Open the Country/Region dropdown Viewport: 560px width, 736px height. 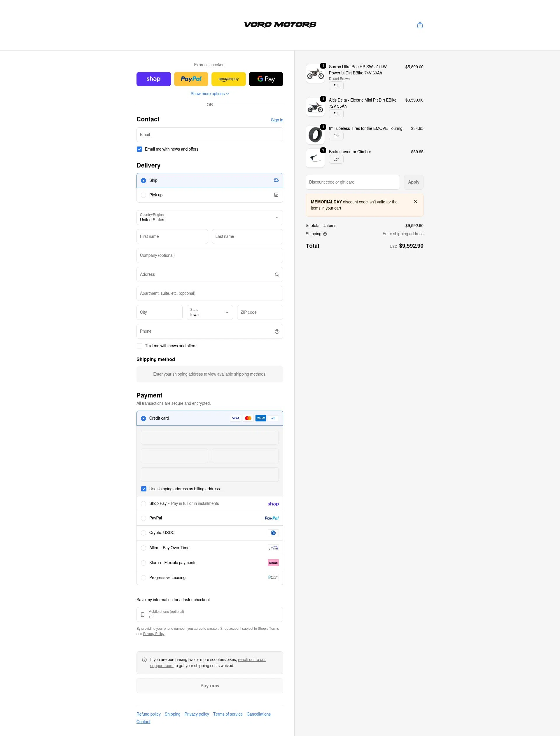tap(210, 217)
